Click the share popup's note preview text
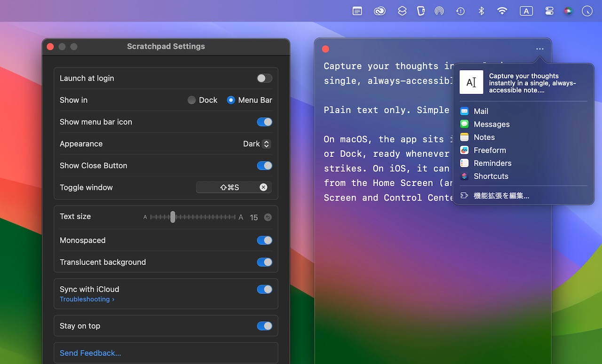The width and height of the screenshot is (602, 364). tap(532, 83)
